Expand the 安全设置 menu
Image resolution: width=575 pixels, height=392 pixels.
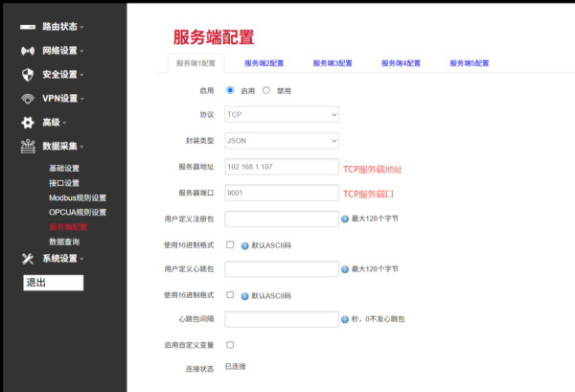click(x=62, y=75)
